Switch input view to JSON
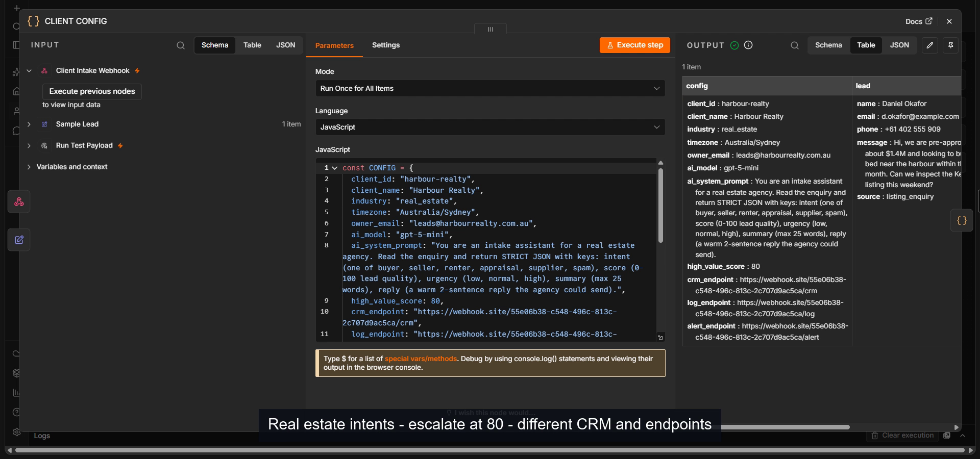This screenshot has width=980, height=459. pos(285,45)
